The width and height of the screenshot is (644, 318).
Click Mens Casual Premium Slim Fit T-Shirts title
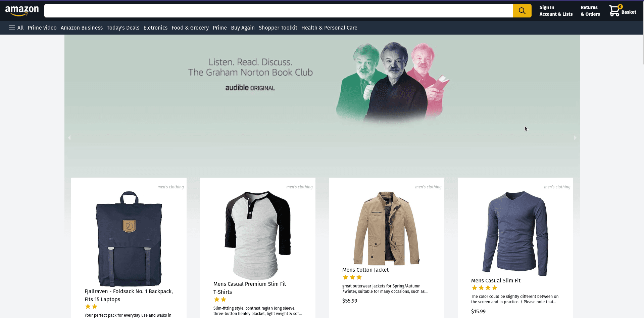pos(250,288)
